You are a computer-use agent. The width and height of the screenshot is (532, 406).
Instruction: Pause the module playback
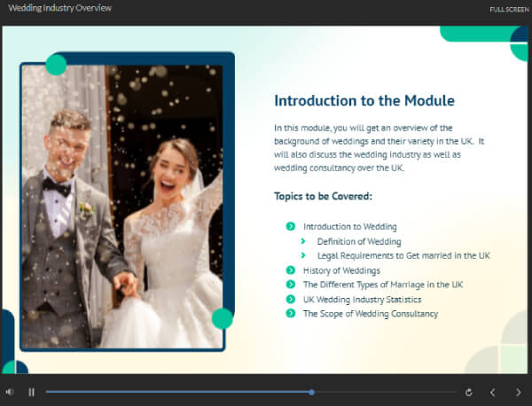31,392
